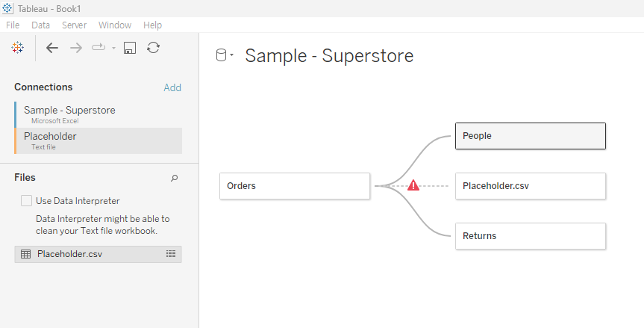
Task: Click Add link to add connection
Action: coord(172,87)
